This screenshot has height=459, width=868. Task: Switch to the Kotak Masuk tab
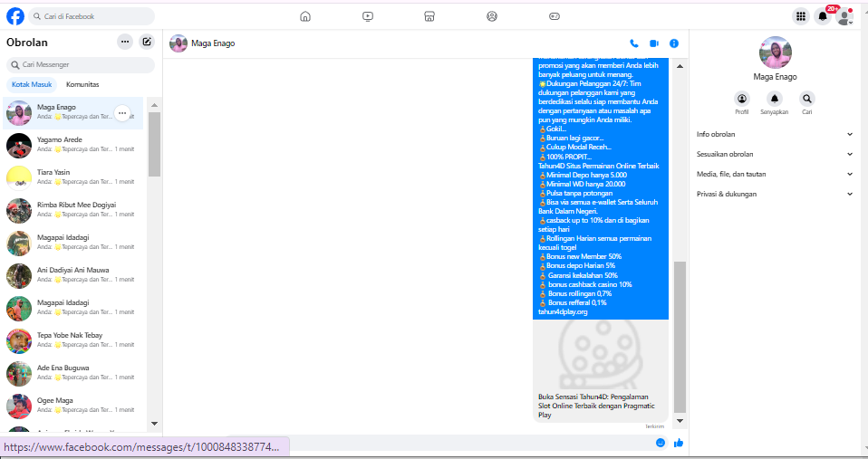click(32, 84)
